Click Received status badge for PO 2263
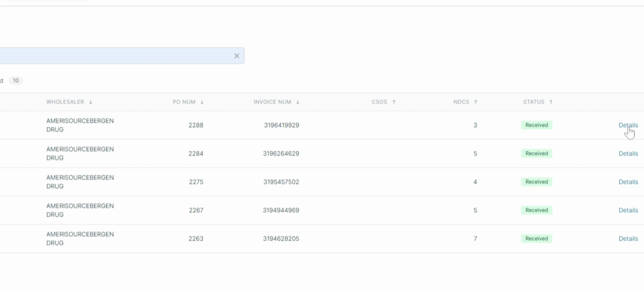Screen dimensions: 644x291 pos(537,238)
